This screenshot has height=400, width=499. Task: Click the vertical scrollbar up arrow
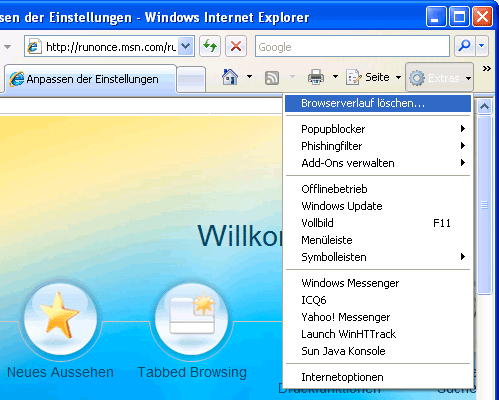(x=484, y=107)
